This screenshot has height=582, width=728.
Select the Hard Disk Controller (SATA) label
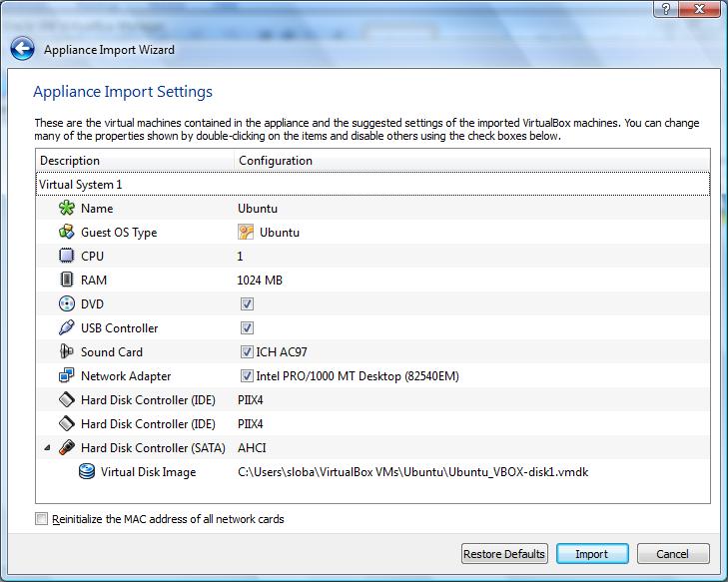coord(153,448)
